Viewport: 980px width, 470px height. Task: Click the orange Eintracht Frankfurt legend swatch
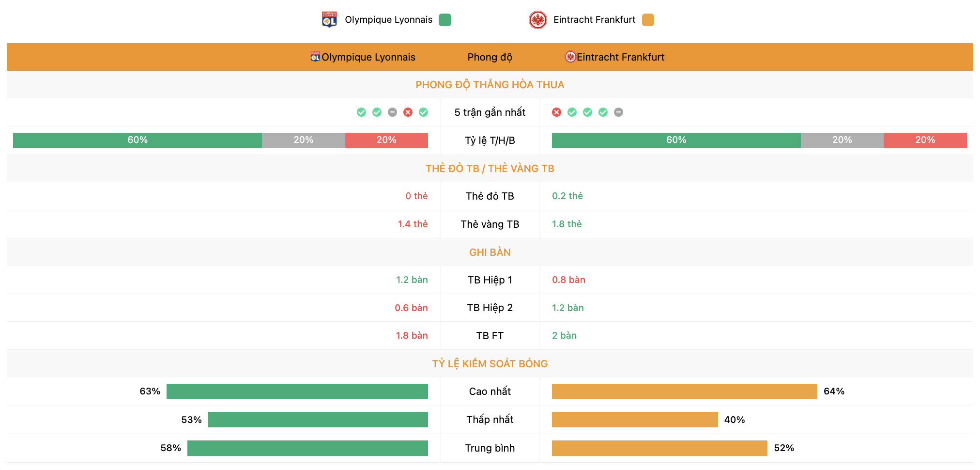coord(648,20)
